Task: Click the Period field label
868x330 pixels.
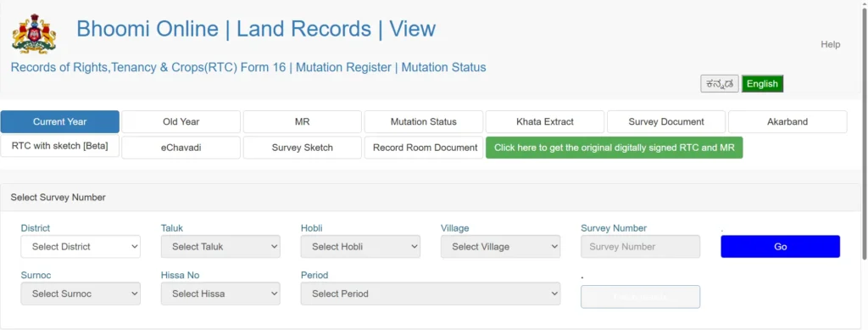Action: [314, 275]
